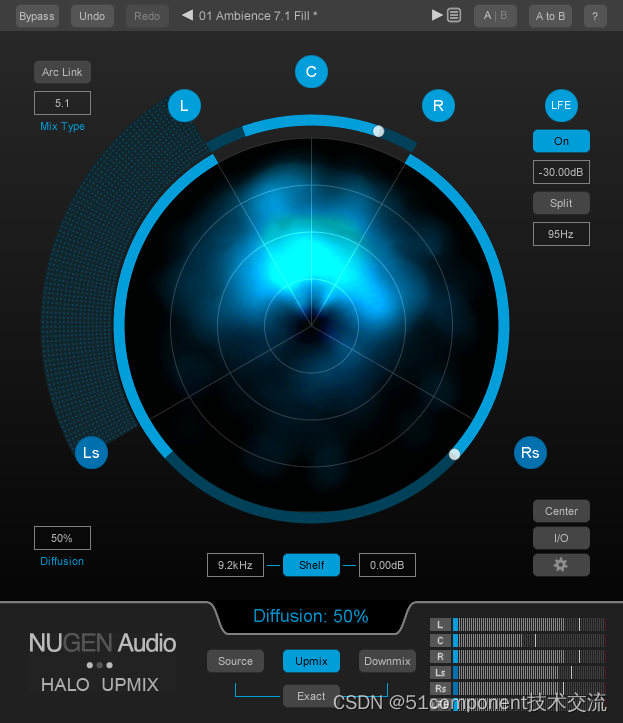
Task: Click the front arc slider handle near R
Action: [379, 131]
